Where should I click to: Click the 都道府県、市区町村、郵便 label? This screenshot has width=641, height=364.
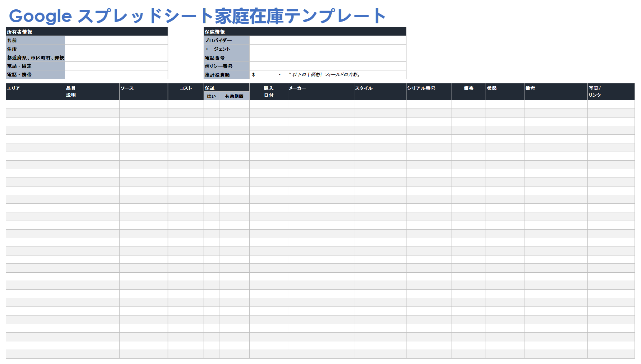[x=35, y=57]
